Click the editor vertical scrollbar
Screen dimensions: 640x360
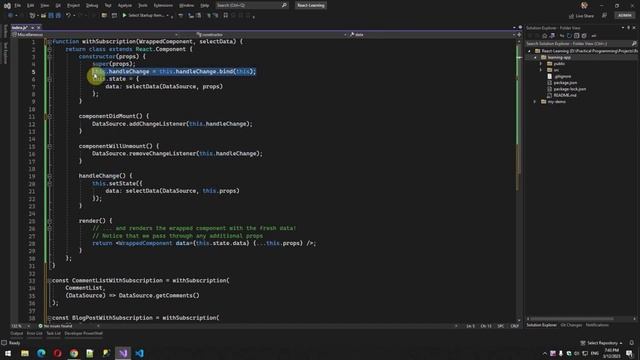[518, 180]
